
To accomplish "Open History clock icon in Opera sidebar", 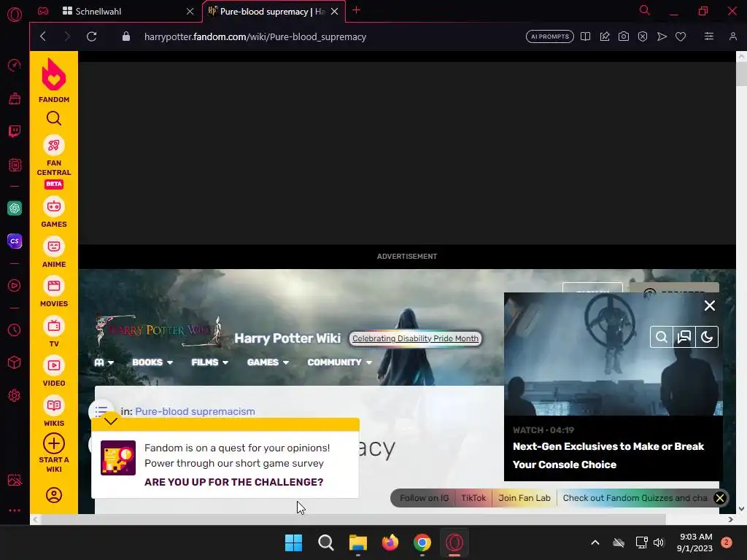I will [15, 330].
